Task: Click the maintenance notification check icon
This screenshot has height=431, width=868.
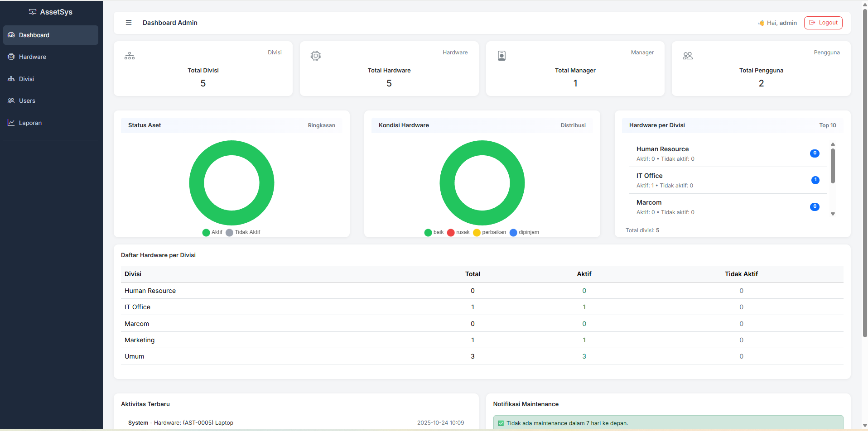Action: [x=501, y=423]
